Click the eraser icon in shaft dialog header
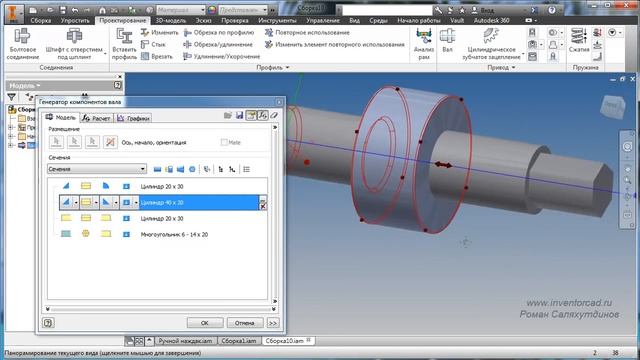This screenshot has width=640, height=360. click(274, 116)
